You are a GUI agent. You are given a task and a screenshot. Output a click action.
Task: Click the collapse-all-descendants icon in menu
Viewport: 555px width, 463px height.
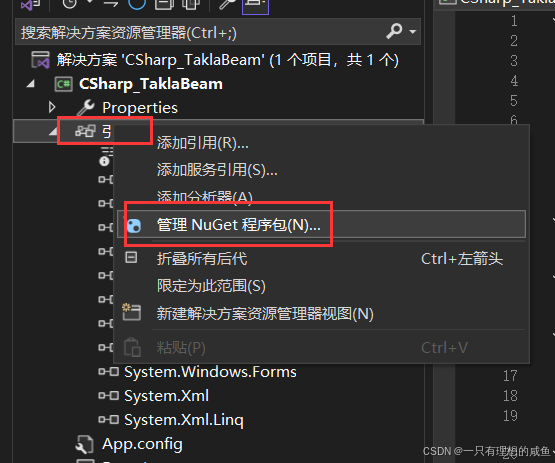pos(131,257)
